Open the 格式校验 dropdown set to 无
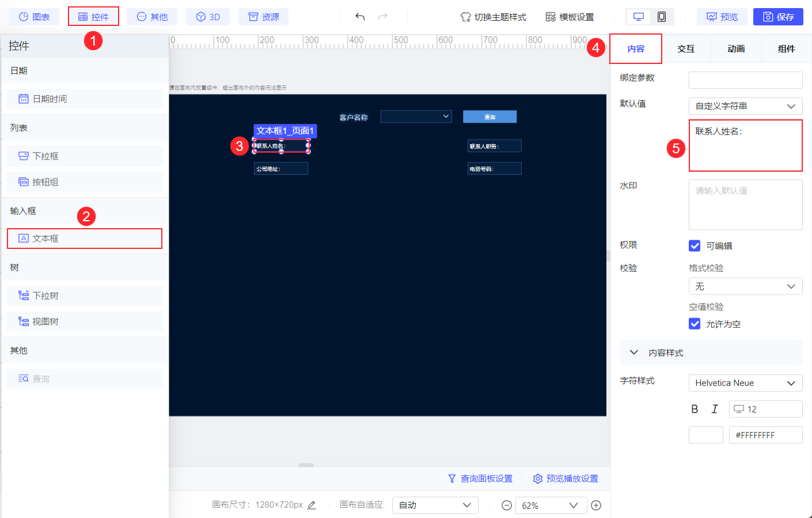The width and height of the screenshot is (812, 518). click(x=745, y=286)
